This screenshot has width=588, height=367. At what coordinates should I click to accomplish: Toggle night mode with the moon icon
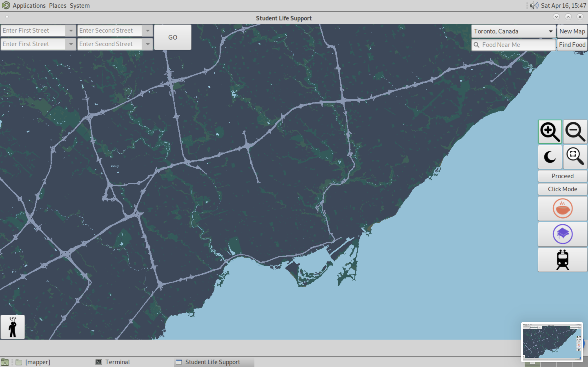click(x=550, y=157)
